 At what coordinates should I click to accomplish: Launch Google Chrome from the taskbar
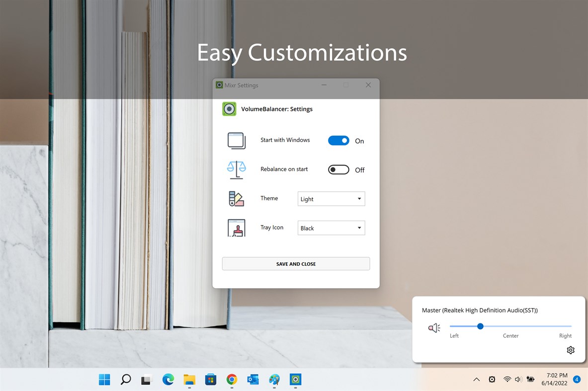232,380
